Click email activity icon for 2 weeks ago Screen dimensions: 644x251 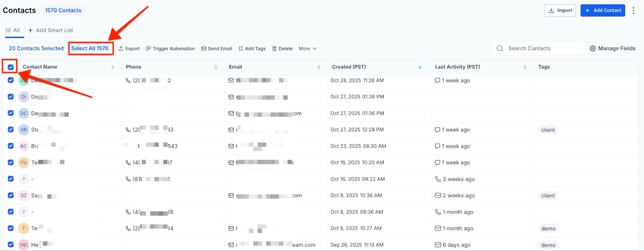click(x=438, y=195)
